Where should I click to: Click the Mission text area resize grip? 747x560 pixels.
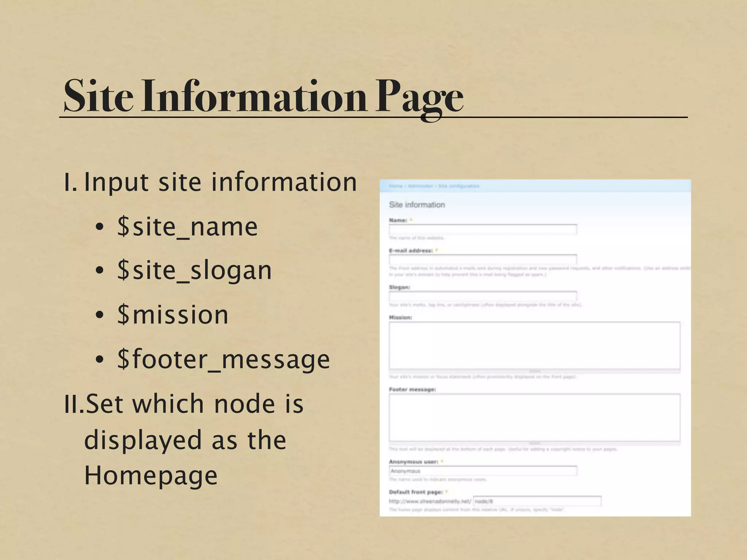click(x=534, y=371)
